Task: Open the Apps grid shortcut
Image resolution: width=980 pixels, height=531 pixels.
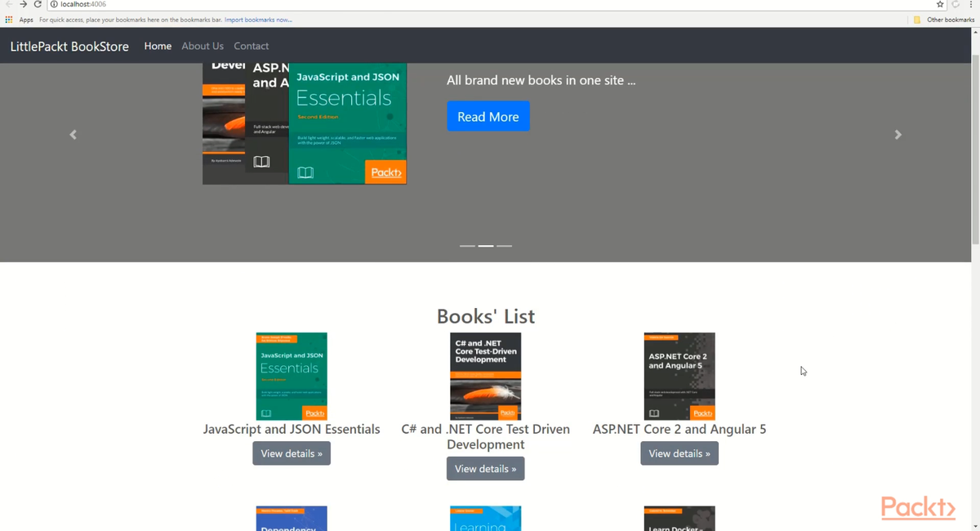Action: tap(20, 20)
